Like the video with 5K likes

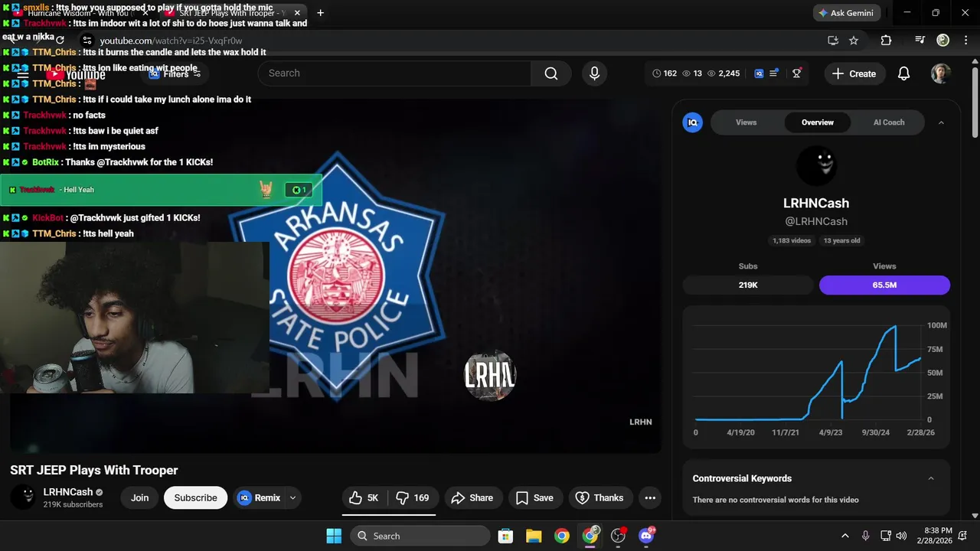(364, 497)
